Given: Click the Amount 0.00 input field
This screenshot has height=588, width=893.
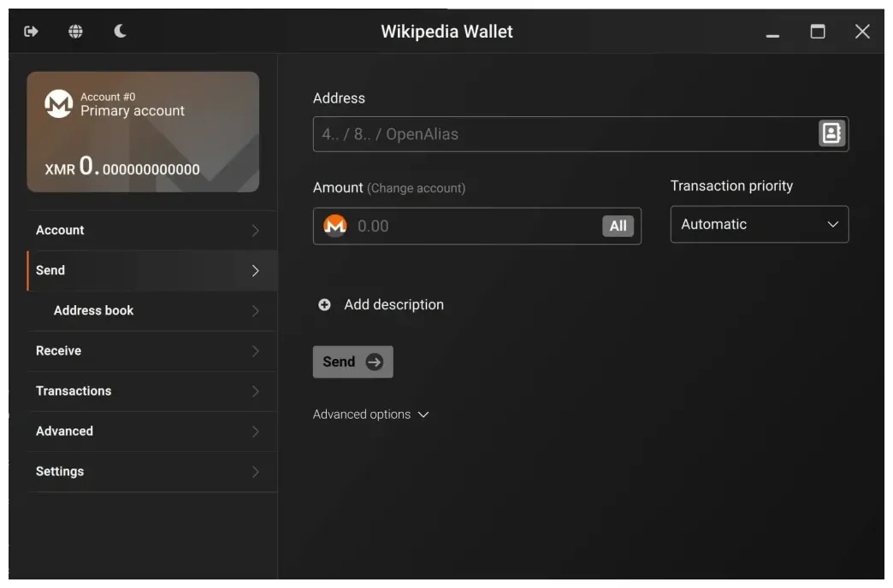Looking at the screenshot, I should pyautogui.click(x=475, y=226).
